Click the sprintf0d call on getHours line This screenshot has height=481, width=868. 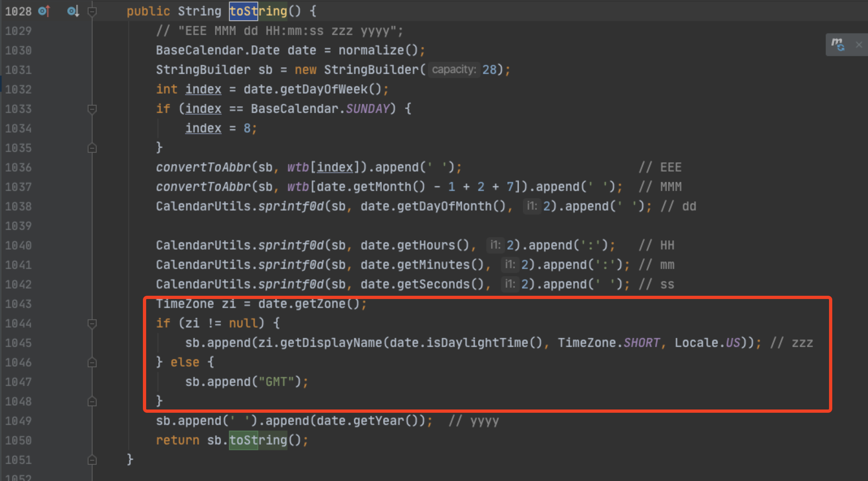[x=291, y=245]
